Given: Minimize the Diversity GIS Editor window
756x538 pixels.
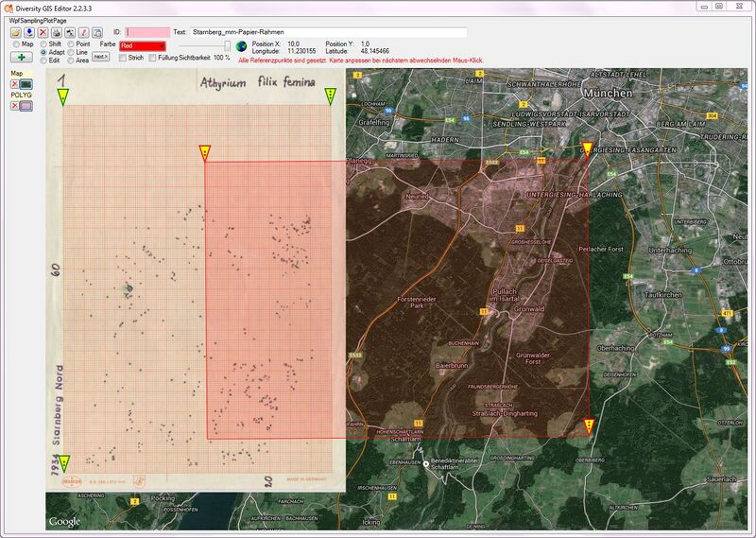Looking at the screenshot, I should point(704,7).
